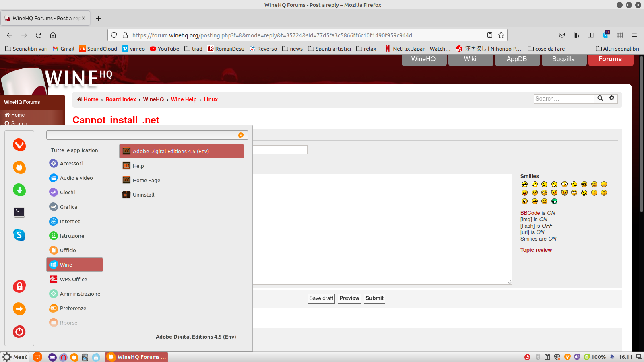Viewport: 644px width, 362px height.
Task: Open the Wine Home Page entry
Action: (x=182, y=180)
